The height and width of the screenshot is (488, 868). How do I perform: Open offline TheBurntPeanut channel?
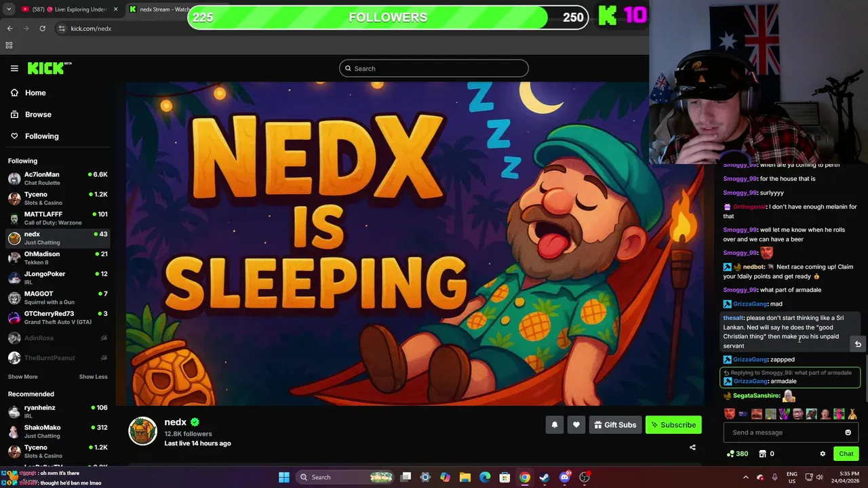(x=58, y=358)
